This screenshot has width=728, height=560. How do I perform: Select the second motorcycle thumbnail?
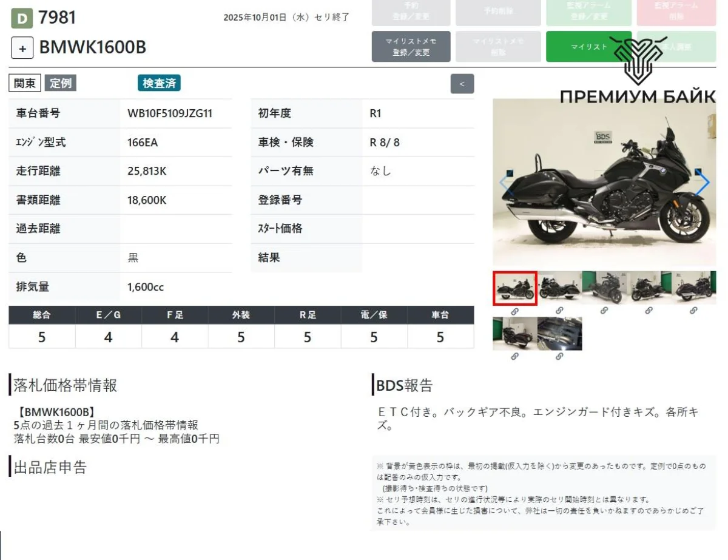click(559, 288)
